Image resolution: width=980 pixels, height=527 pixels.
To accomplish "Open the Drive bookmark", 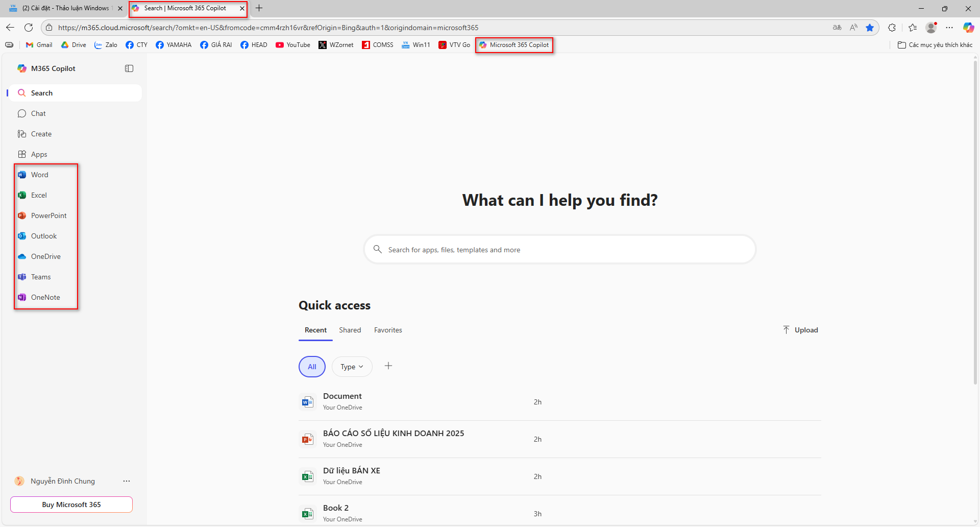I will pyautogui.click(x=73, y=45).
